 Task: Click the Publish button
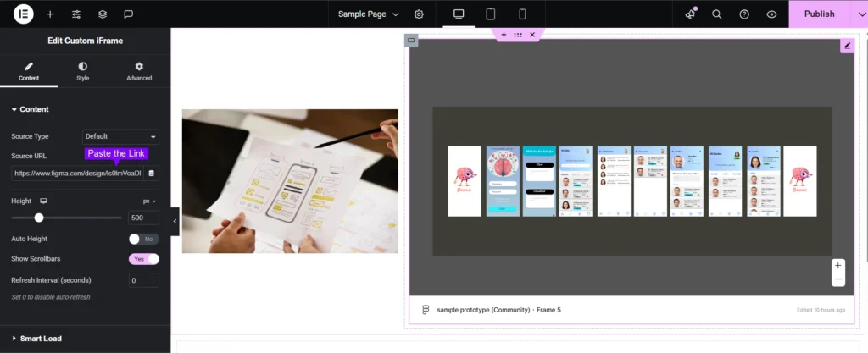coord(820,14)
